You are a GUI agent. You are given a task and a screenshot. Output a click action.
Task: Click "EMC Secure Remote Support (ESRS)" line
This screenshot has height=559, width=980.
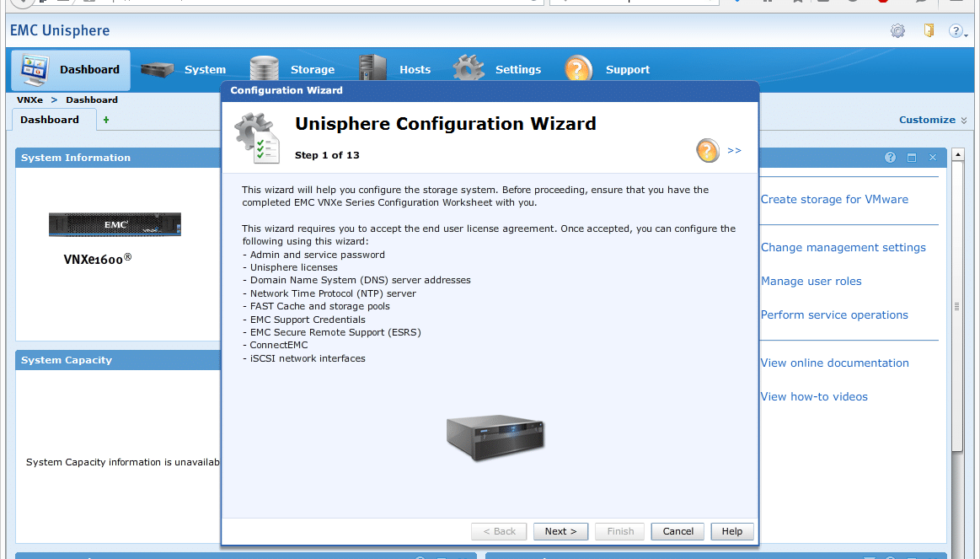tap(332, 333)
